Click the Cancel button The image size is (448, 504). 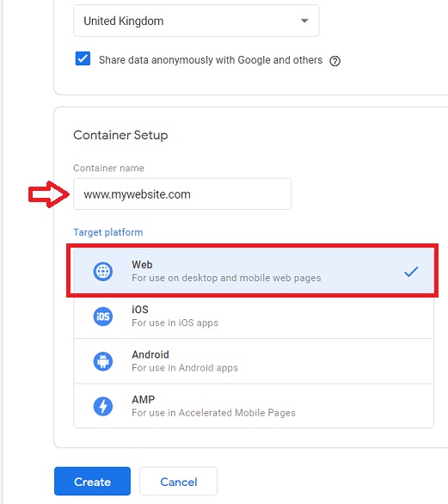click(178, 481)
